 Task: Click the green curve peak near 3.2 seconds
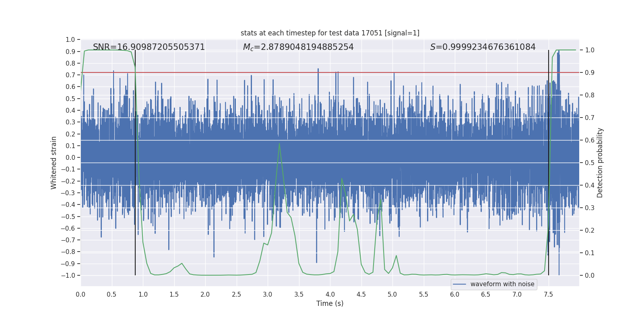coord(279,144)
